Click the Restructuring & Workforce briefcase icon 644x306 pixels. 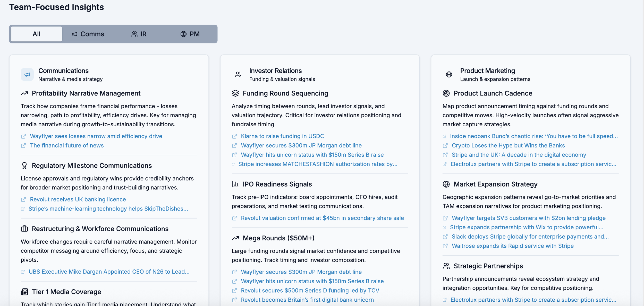[x=24, y=229]
